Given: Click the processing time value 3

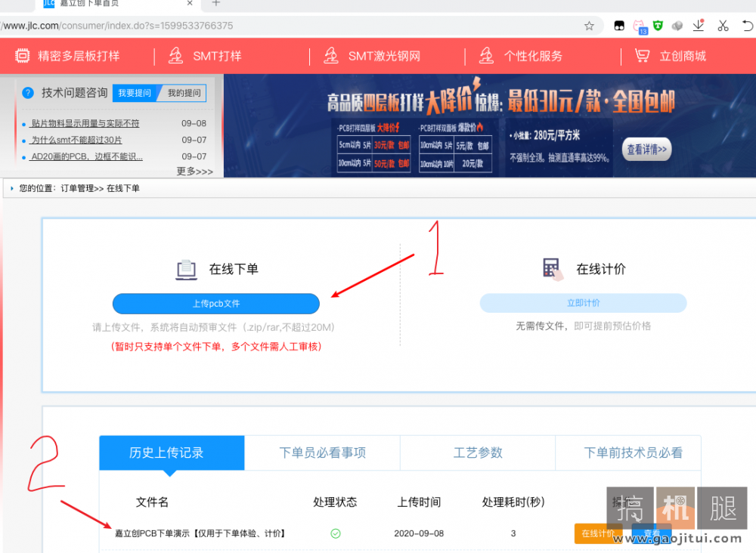Looking at the screenshot, I should click(513, 533).
